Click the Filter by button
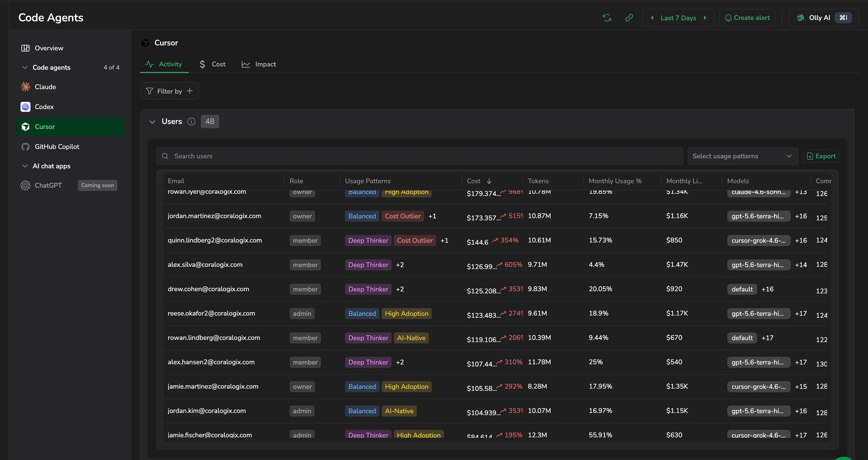The width and height of the screenshot is (868, 460). point(170,91)
